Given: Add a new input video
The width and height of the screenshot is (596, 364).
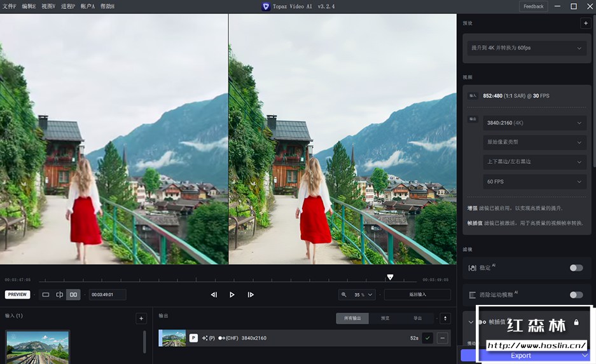Looking at the screenshot, I should pos(141,318).
